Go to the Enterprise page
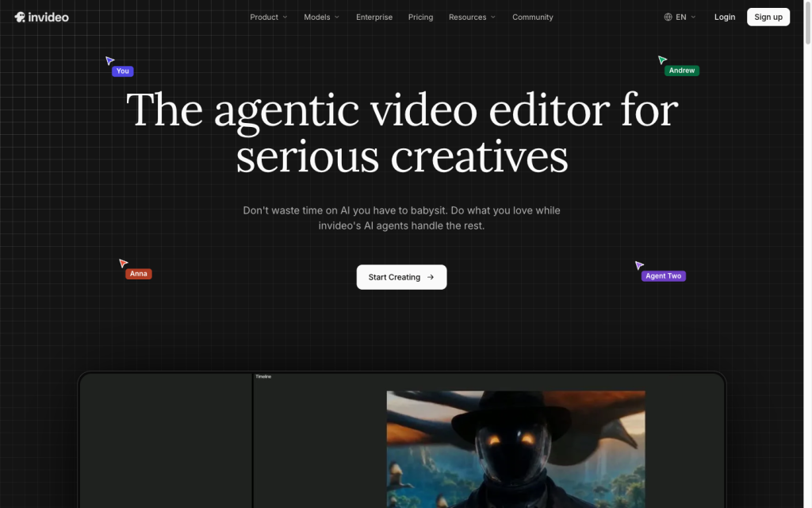Screen dimensions: 812x508 (x=374, y=17)
